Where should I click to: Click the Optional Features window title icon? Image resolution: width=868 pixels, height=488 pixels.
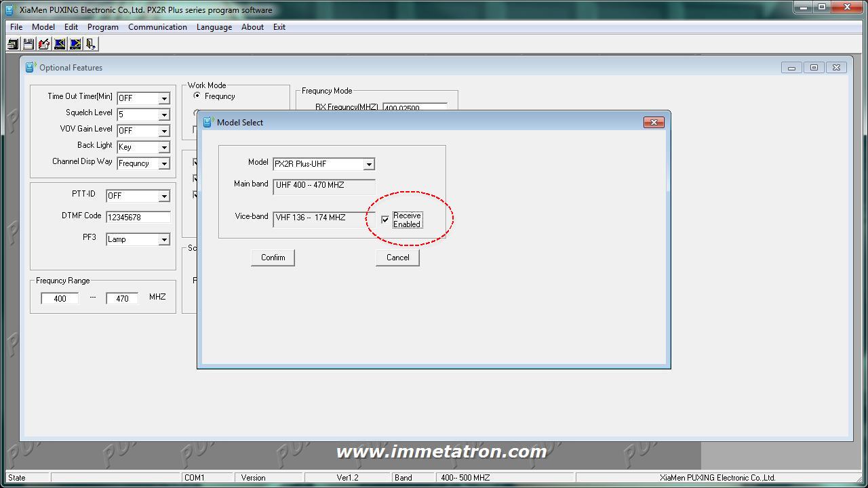pyautogui.click(x=31, y=67)
